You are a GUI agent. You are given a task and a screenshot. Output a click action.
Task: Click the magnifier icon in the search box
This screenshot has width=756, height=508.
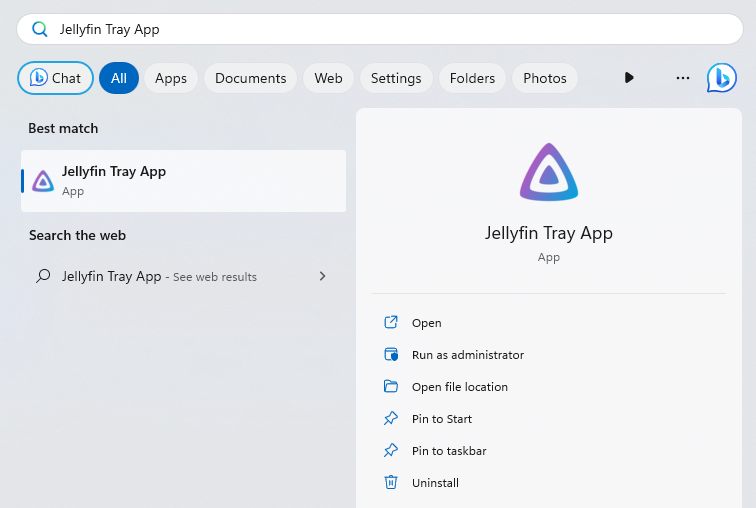pos(40,29)
